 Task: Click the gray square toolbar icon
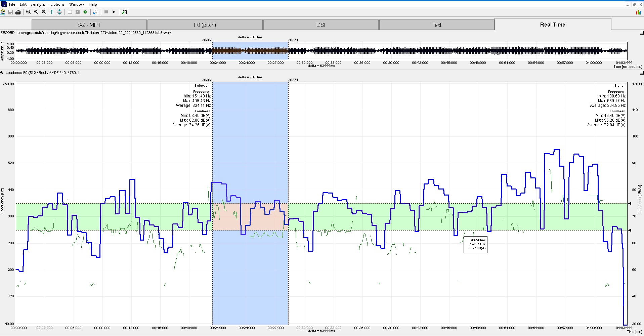coord(78,12)
